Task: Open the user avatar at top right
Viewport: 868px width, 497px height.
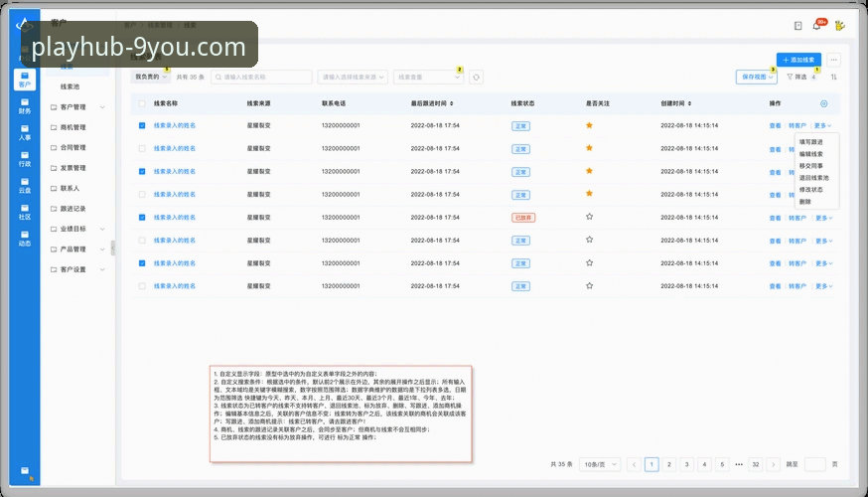Action: point(840,26)
